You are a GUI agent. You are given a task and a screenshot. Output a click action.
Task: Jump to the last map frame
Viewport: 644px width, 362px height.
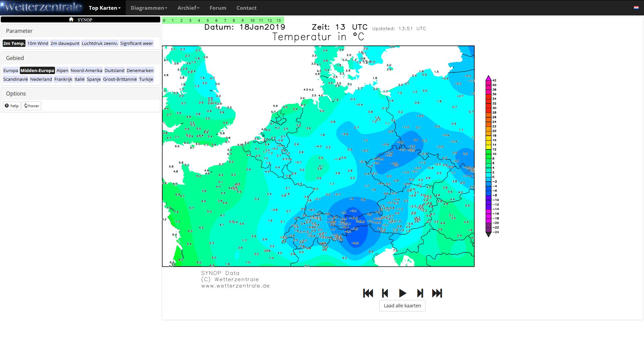tap(437, 293)
